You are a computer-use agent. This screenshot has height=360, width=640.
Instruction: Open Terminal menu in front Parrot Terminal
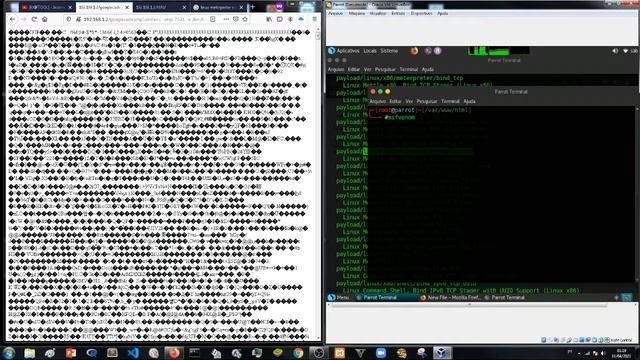[450, 101]
